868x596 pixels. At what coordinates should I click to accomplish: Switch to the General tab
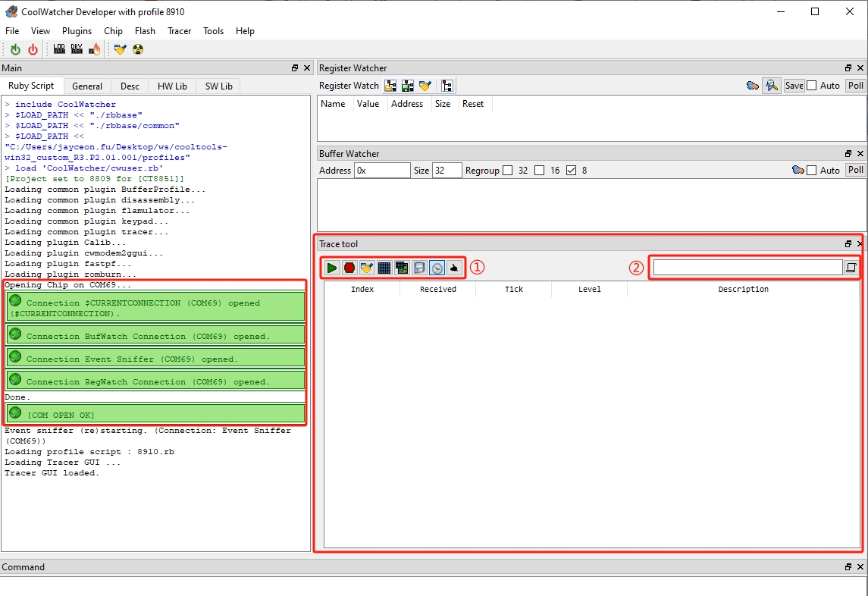click(87, 86)
